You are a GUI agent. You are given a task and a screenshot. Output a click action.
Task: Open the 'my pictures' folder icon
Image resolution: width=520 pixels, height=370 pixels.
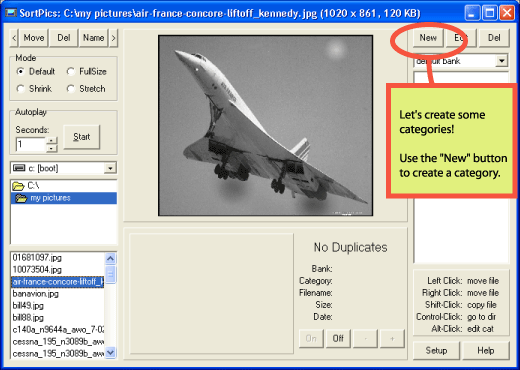(x=21, y=198)
